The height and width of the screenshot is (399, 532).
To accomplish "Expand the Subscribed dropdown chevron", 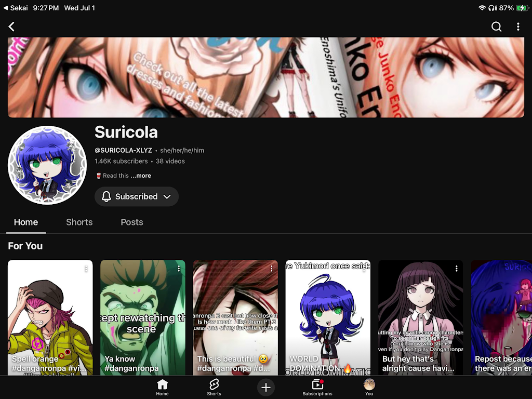I will point(167,196).
